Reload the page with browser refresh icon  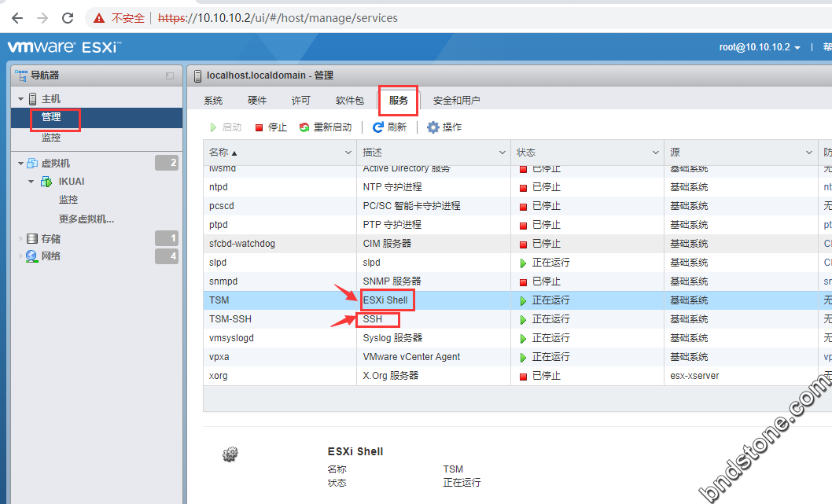tap(68, 18)
